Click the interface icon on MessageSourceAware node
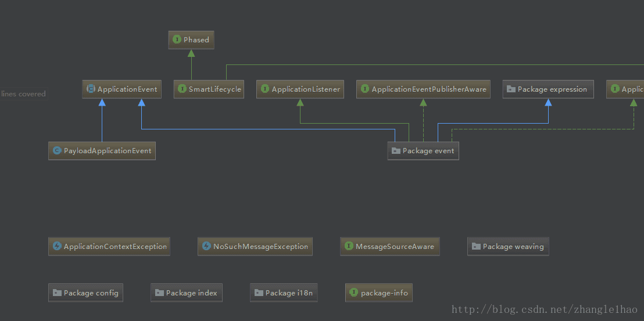The width and height of the screenshot is (644, 321). click(349, 246)
